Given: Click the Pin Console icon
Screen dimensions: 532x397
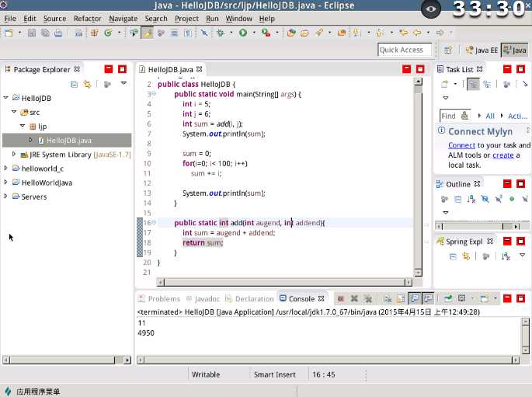Looking at the screenshot, I should coord(448,298).
